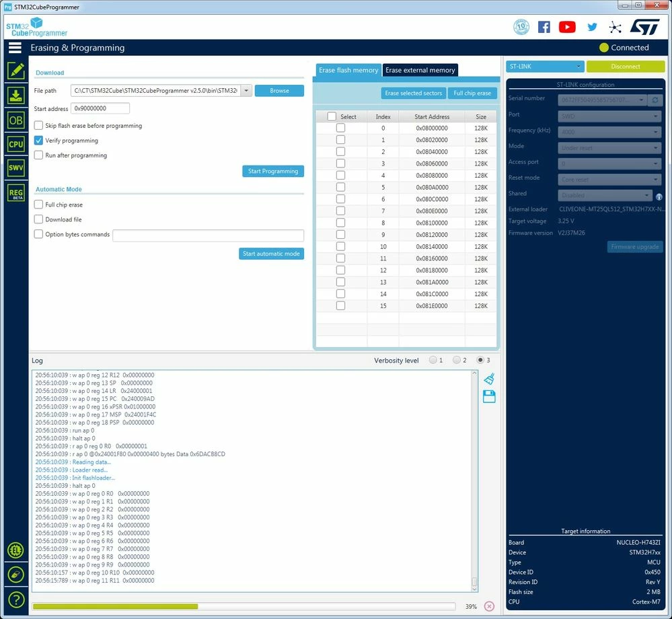Select sector 8 at 0x08100000

pyautogui.click(x=340, y=223)
